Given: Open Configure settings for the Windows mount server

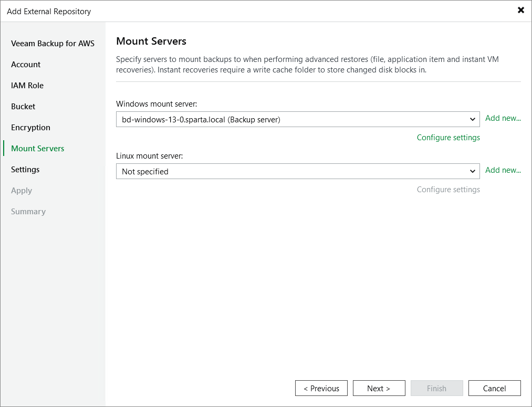Looking at the screenshot, I should pos(448,137).
